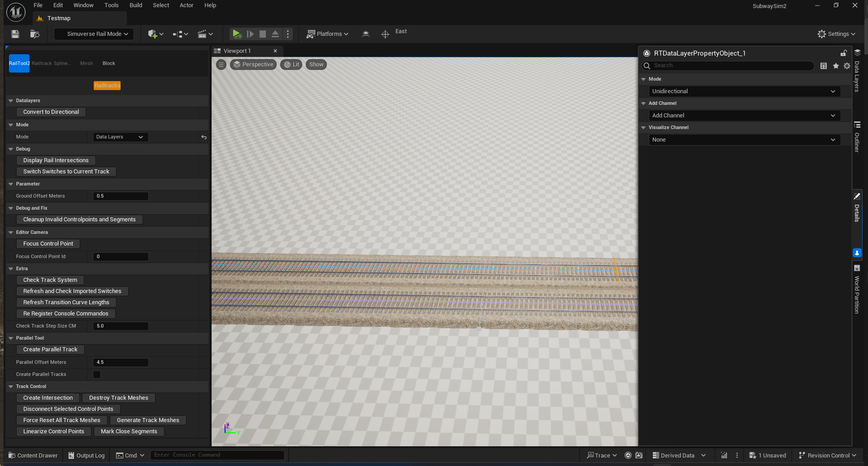Open the Unidirectional mode dropdown
This screenshot has width=868, height=466.
click(x=744, y=91)
